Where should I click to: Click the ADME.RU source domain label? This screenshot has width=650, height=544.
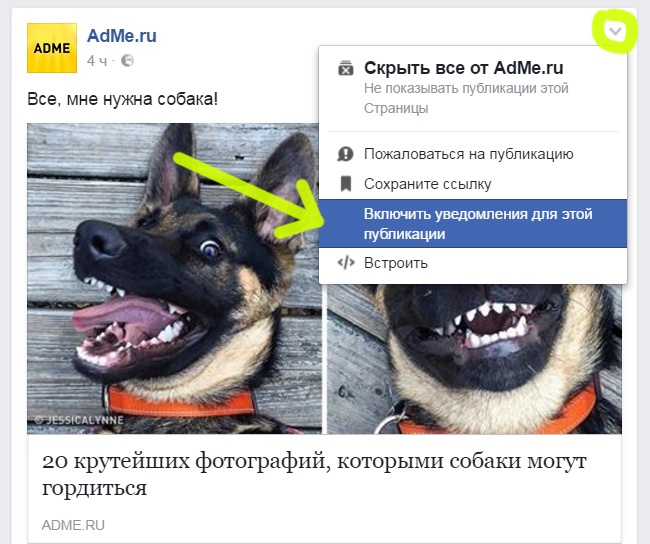point(73,525)
